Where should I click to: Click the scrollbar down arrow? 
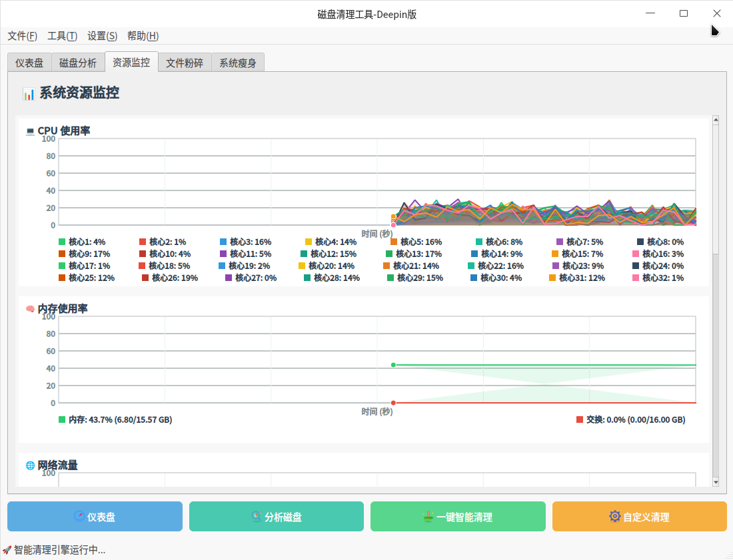(x=716, y=482)
